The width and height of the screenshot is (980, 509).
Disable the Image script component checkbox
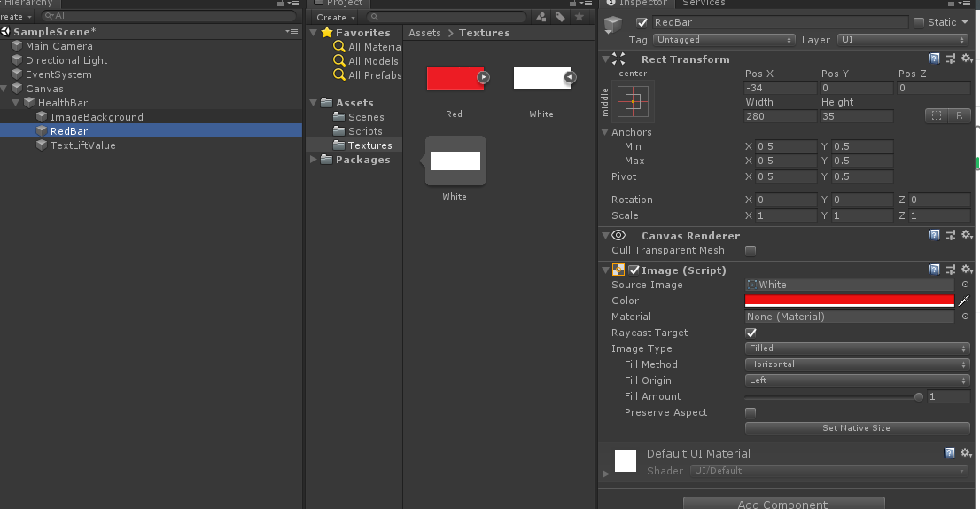point(634,270)
